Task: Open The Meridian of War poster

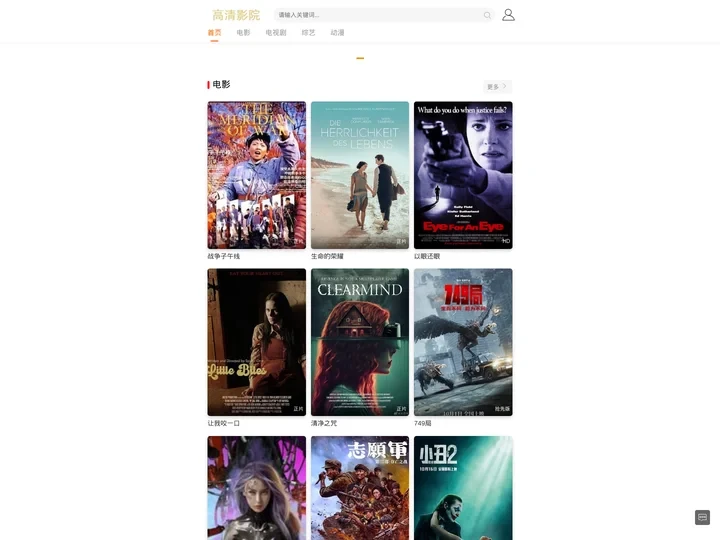Action: point(257,175)
